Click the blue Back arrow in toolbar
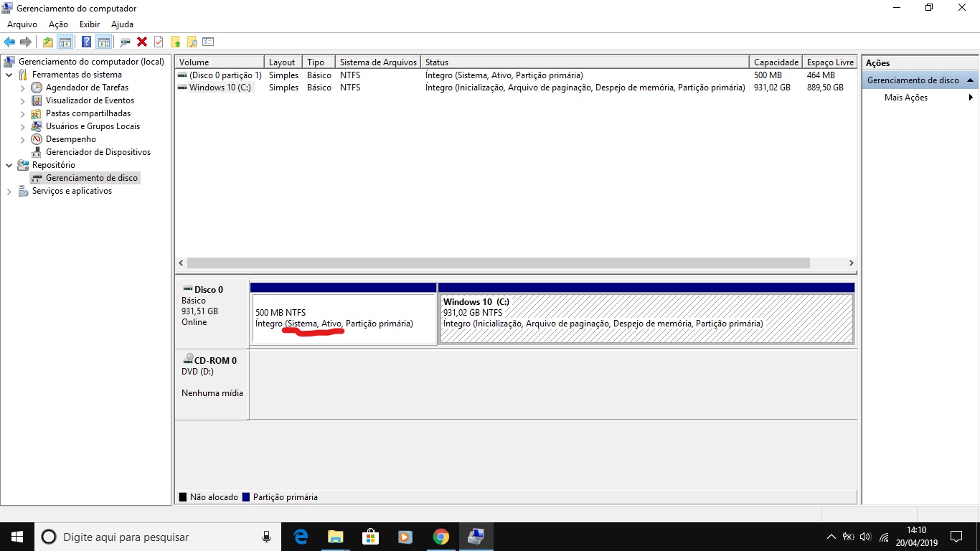Viewport: 980px width, 551px height. (x=9, y=42)
